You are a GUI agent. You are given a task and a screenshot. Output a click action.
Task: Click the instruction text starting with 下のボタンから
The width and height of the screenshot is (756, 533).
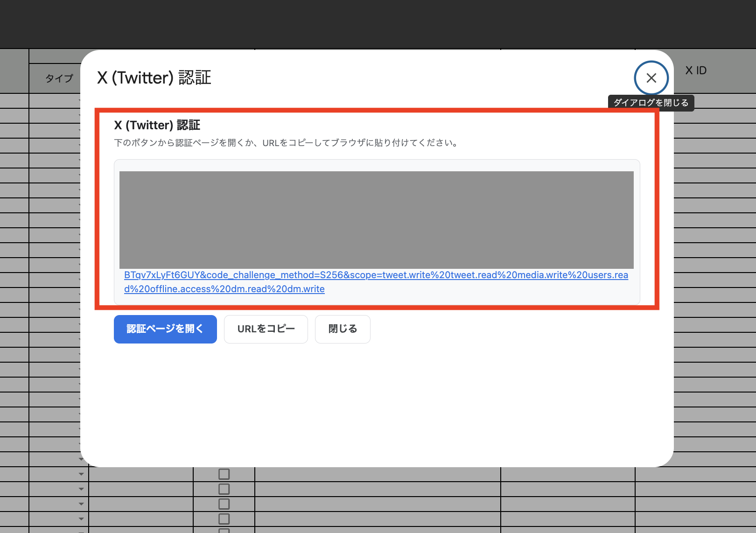coord(287,143)
